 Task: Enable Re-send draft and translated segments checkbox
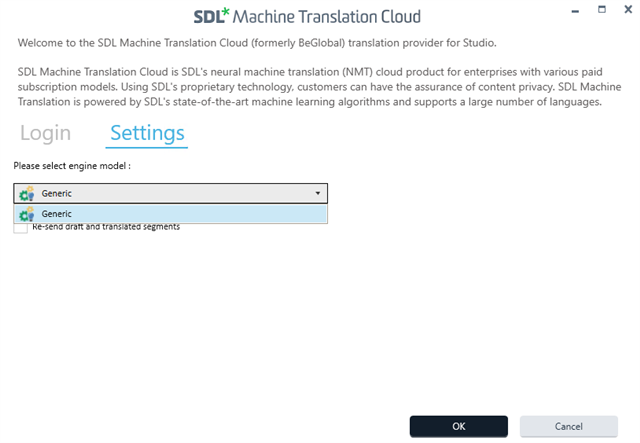coord(20,228)
